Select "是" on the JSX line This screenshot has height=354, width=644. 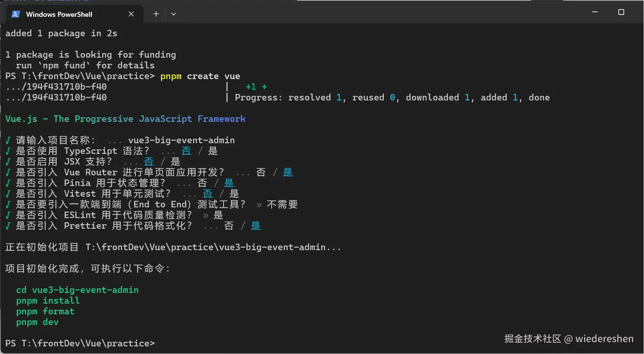[175, 162]
